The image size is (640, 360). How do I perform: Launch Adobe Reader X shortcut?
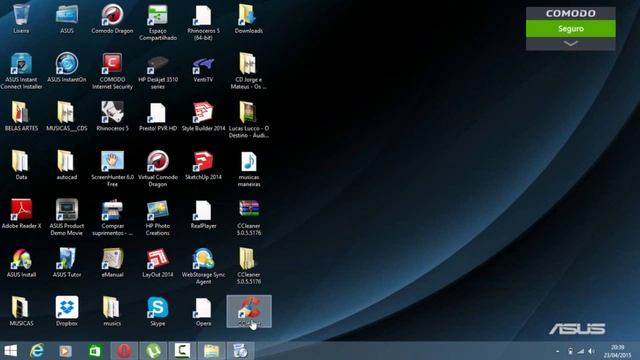click(x=21, y=214)
